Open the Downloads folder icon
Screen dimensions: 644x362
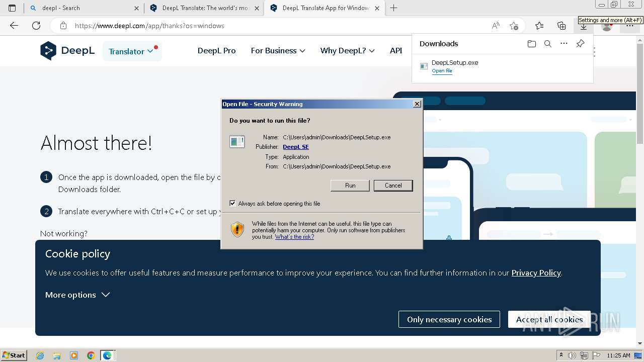pyautogui.click(x=532, y=44)
